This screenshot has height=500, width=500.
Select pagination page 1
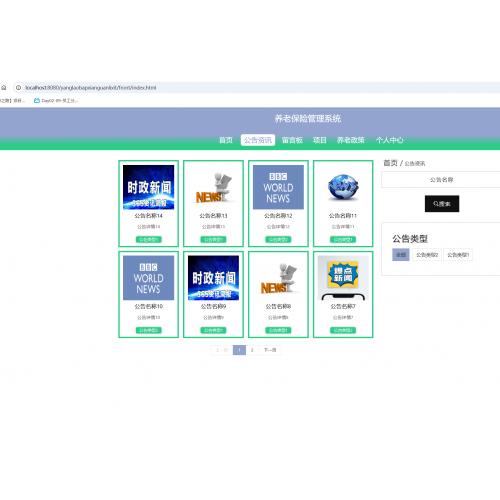point(239,350)
